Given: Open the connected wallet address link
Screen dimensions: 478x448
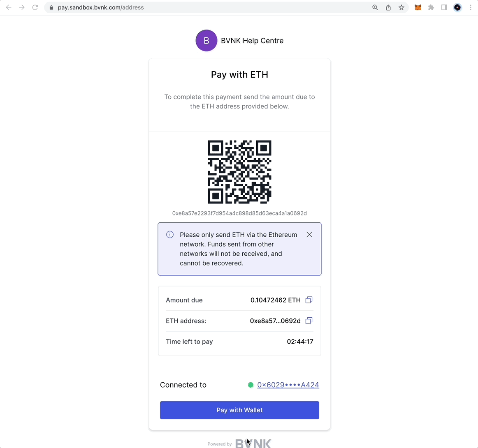Looking at the screenshot, I should pos(288,385).
